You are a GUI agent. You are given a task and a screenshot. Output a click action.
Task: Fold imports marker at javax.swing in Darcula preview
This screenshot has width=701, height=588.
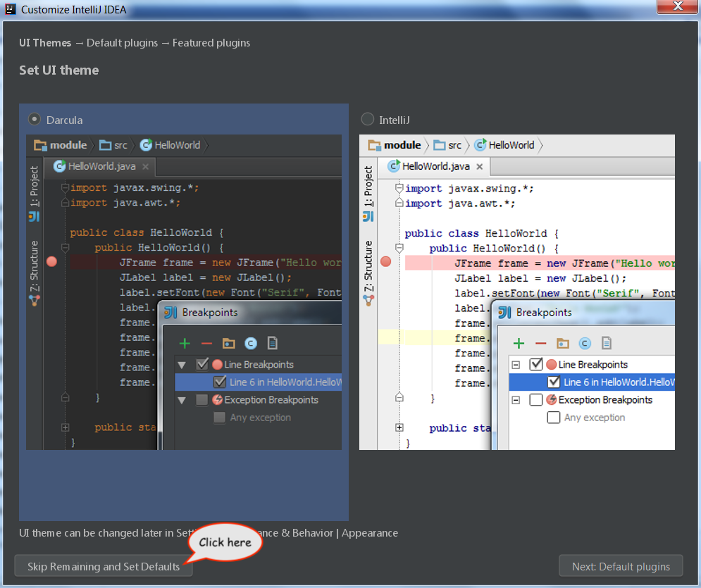[65, 187]
